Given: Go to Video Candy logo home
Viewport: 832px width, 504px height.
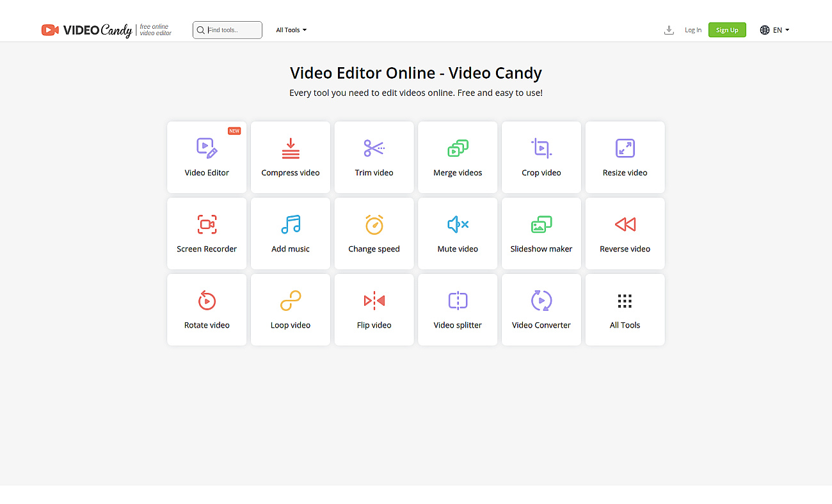Looking at the screenshot, I should click(x=107, y=30).
